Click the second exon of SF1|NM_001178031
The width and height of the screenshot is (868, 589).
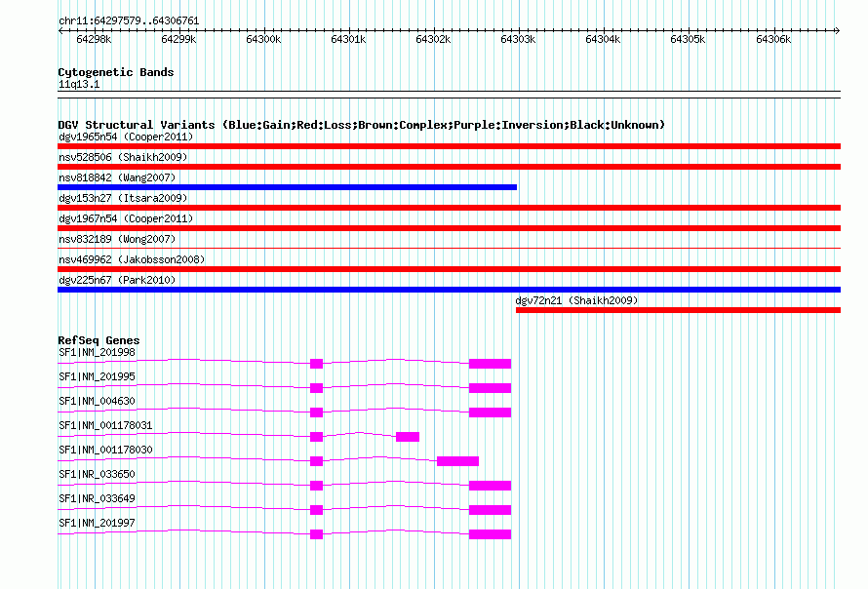(x=408, y=437)
